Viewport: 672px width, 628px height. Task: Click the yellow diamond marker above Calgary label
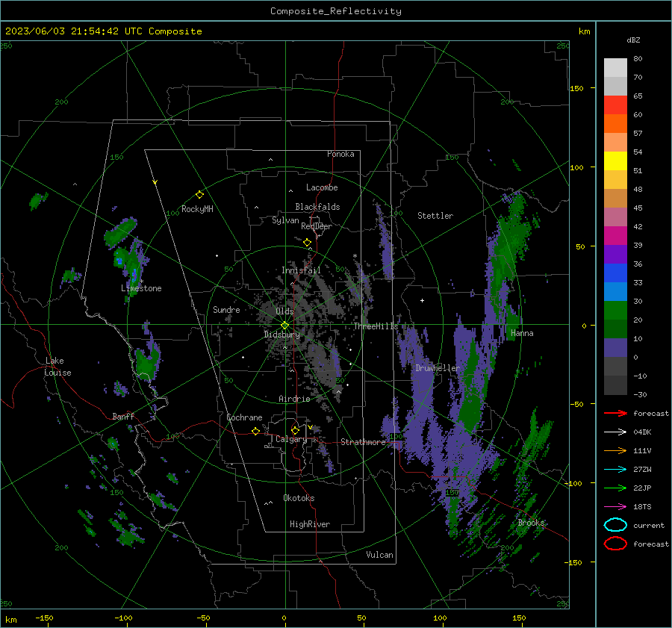pos(295,430)
